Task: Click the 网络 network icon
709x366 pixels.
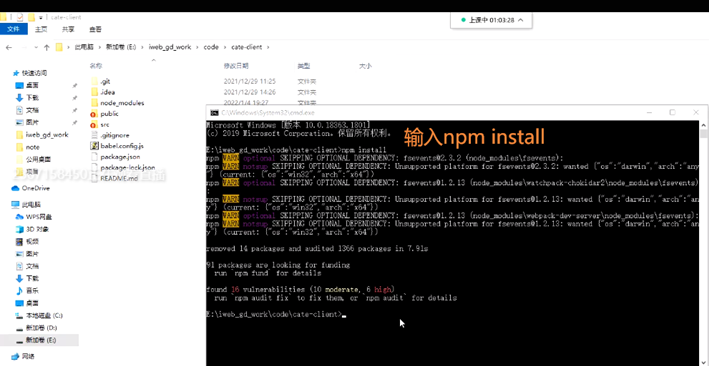Action: point(15,356)
